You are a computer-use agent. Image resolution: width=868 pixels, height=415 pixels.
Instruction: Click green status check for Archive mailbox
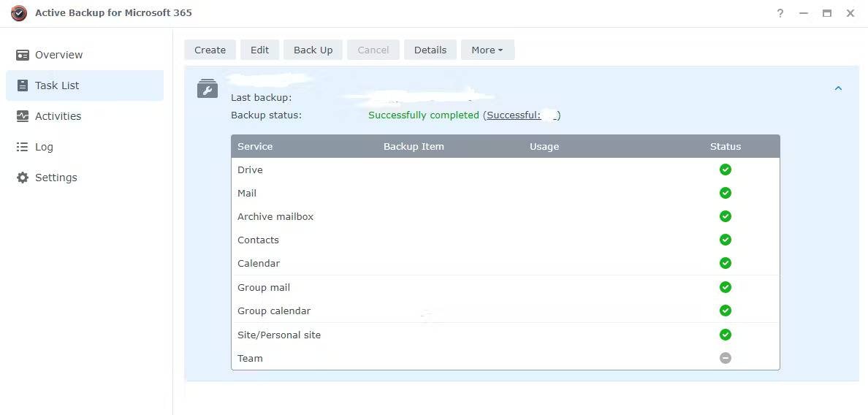pyautogui.click(x=726, y=216)
